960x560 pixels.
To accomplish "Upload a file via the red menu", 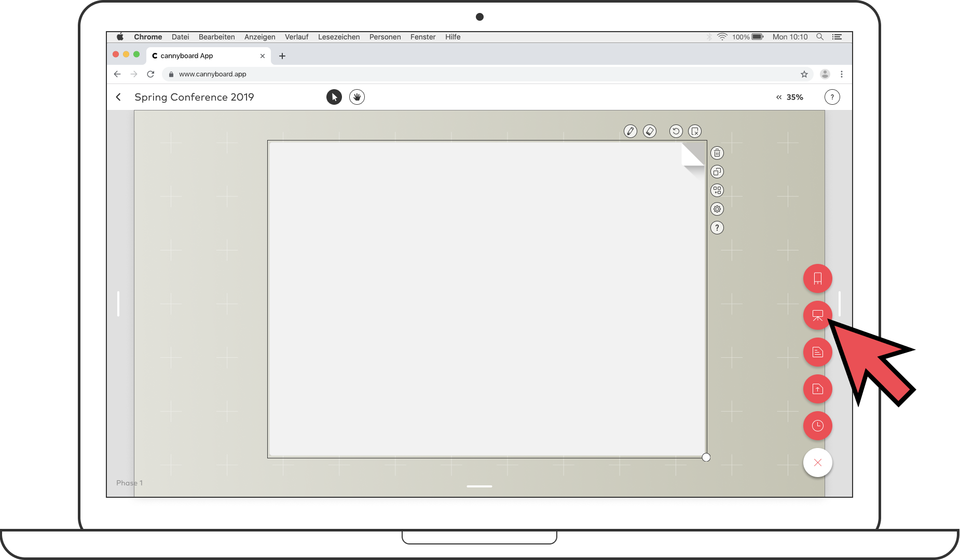I will (x=818, y=389).
